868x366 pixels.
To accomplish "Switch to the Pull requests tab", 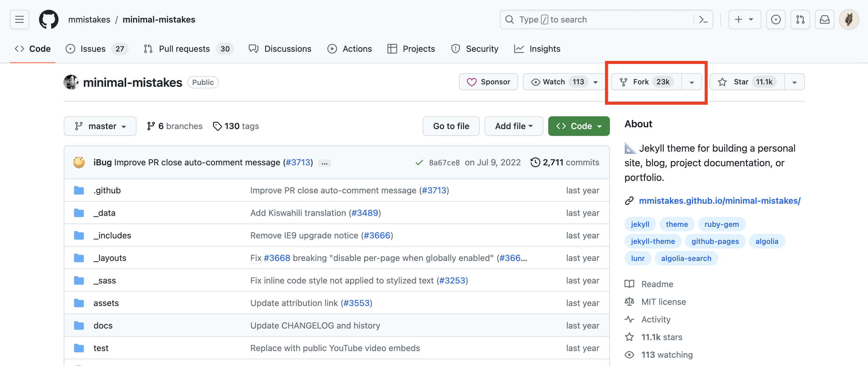I will click(188, 49).
